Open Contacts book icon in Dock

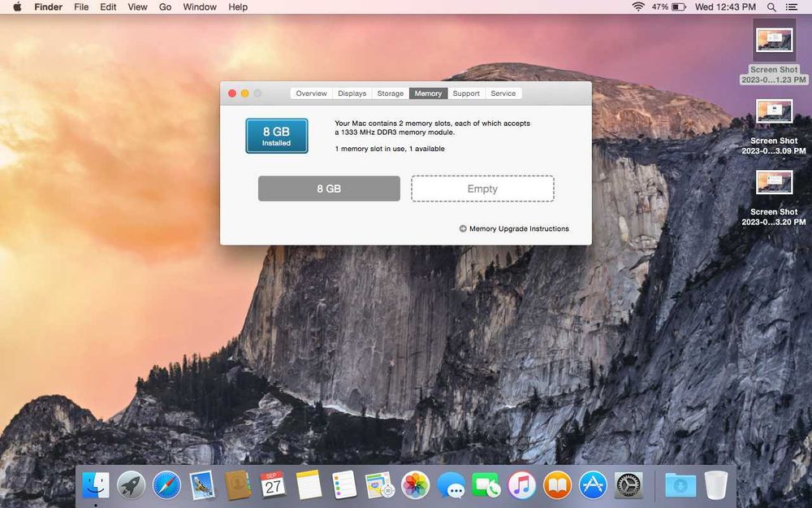238,485
